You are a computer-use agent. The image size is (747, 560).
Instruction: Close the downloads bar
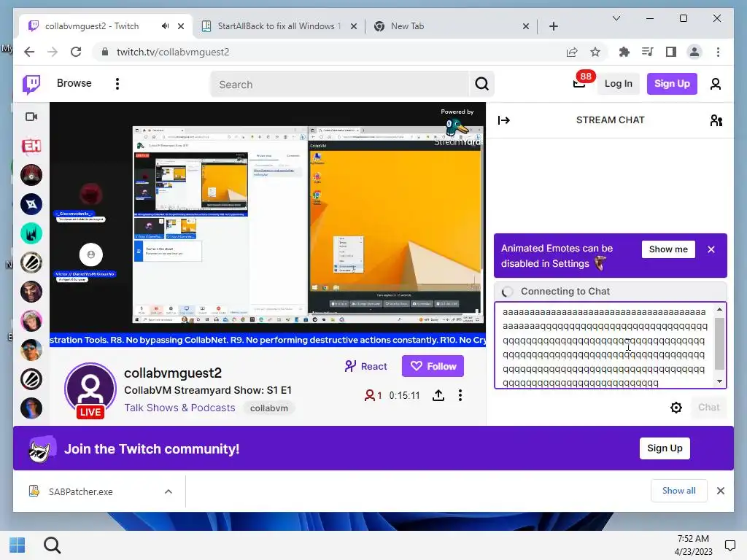coord(720,491)
